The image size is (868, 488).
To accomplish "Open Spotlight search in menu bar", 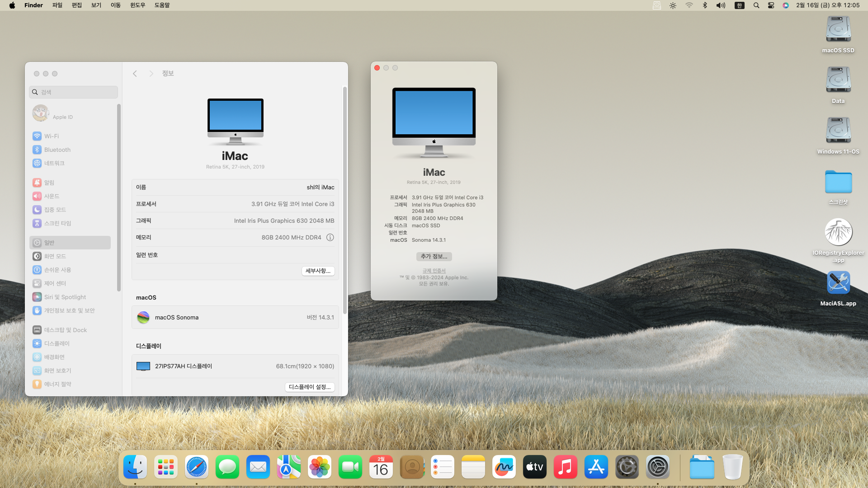I will coord(756,5).
